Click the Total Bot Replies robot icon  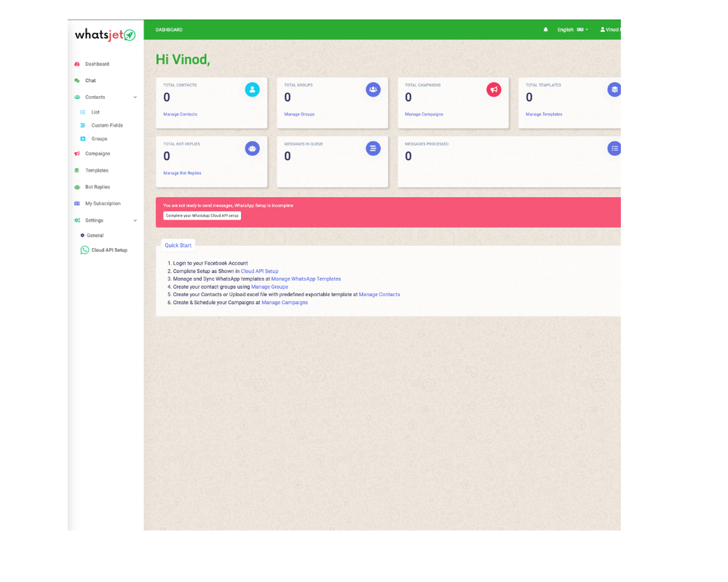[x=252, y=148]
